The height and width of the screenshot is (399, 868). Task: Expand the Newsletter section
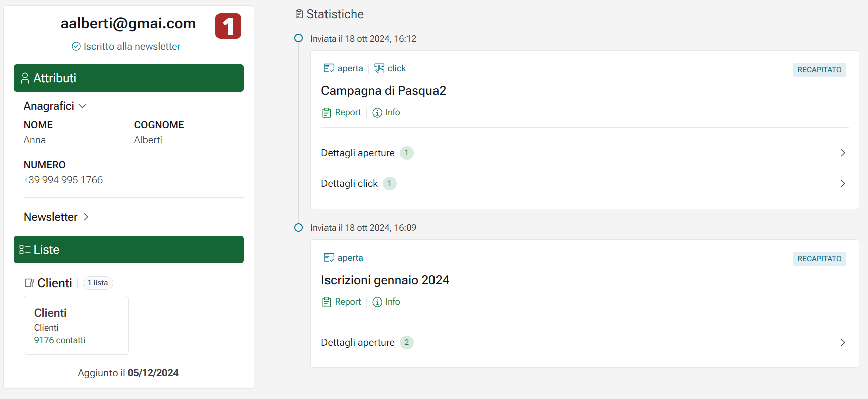click(86, 217)
